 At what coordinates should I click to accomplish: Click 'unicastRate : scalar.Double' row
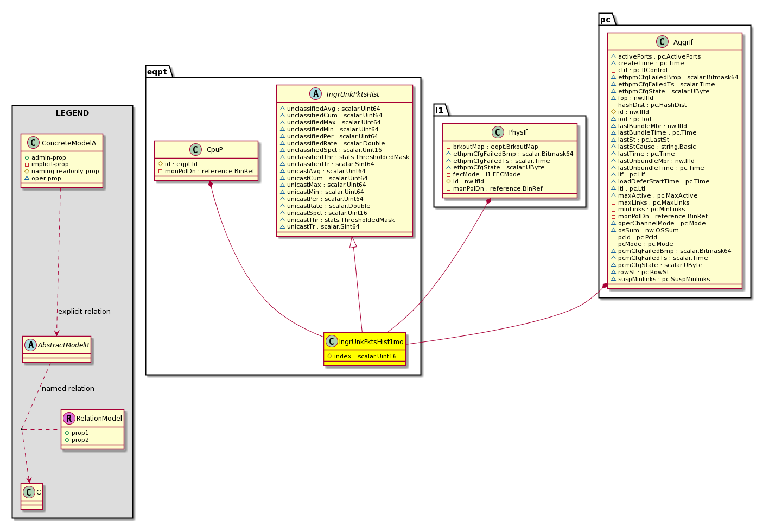pyautogui.click(x=329, y=206)
